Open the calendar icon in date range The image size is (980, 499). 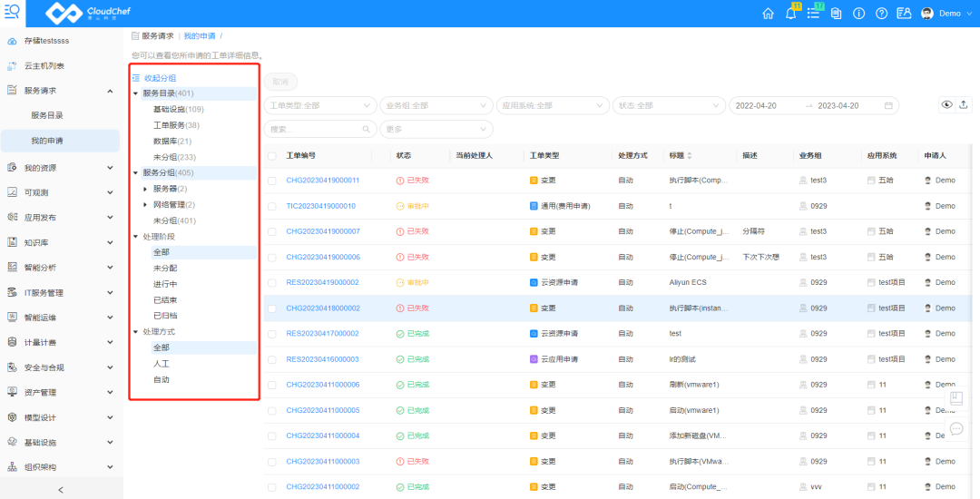click(888, 105)
